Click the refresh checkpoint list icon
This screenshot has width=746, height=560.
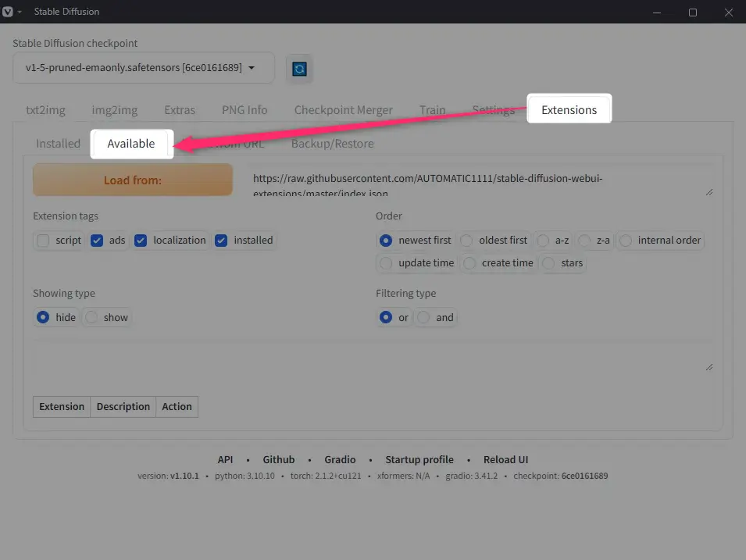299,69
